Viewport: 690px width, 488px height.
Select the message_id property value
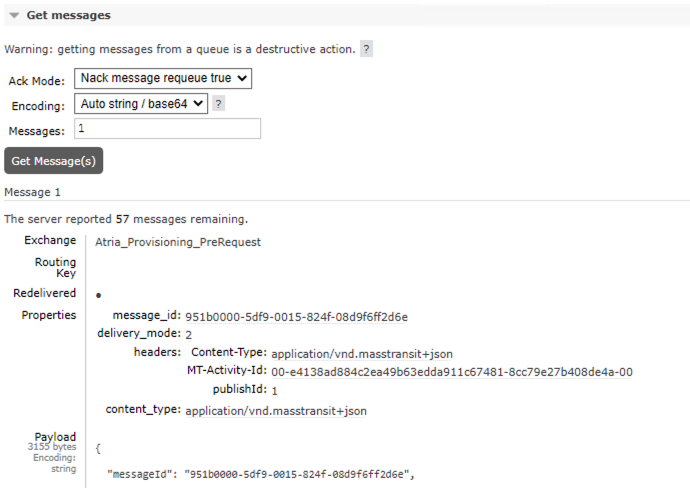(296, 317)
